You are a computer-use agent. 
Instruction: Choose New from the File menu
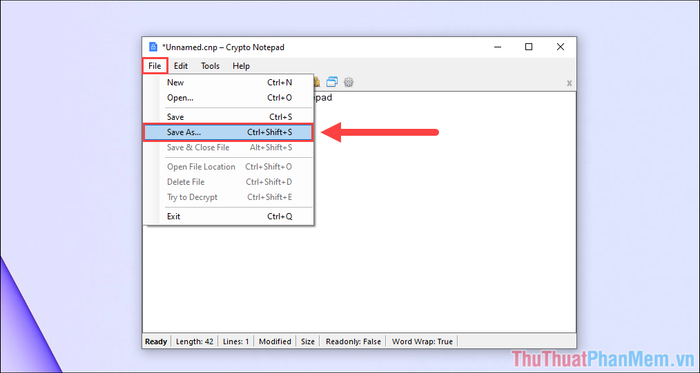(229, 83)
